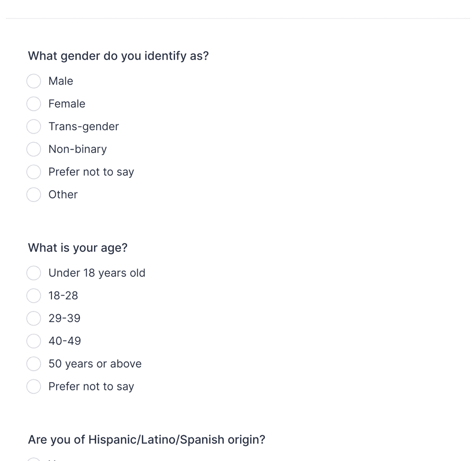Pick the '40-49' age range

[x=33, y=341]
